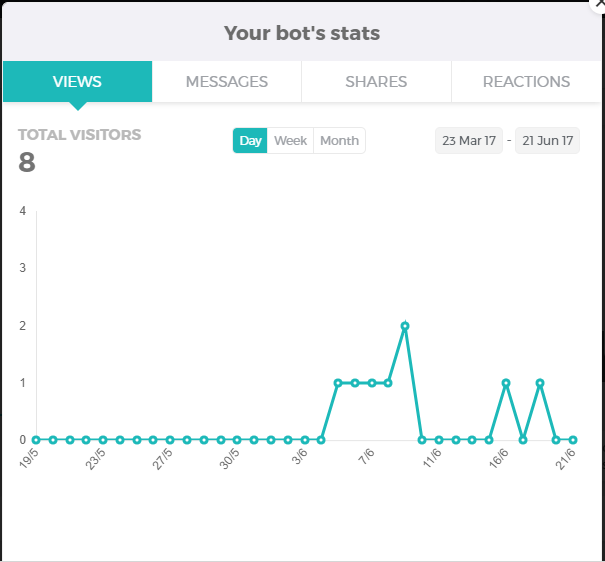This screenshot has width=605, height=562.
Task: Open the end date picker 21 Jun 17
Action: (x=547, y=141)
